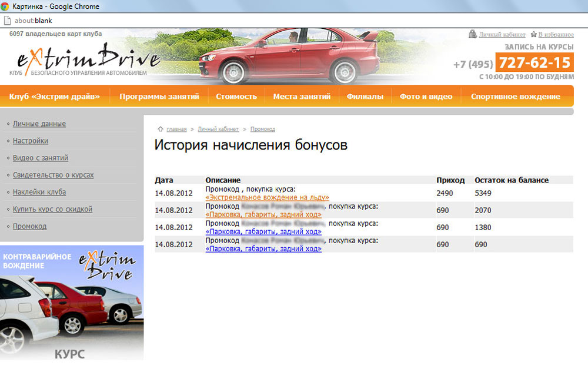Click «Купить курс со скидкой» link
This screenshot has height=375, width=588.
pos(52,210)
